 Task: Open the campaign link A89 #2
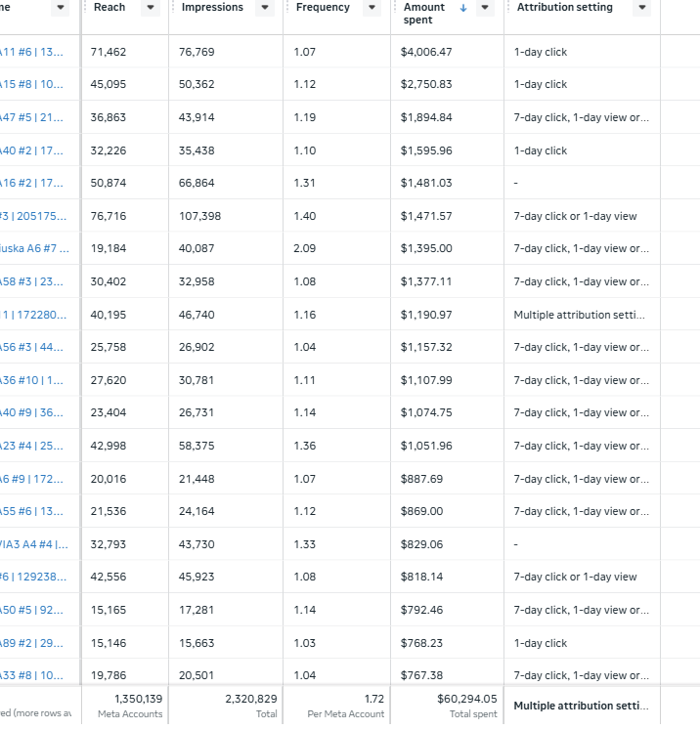31,643
